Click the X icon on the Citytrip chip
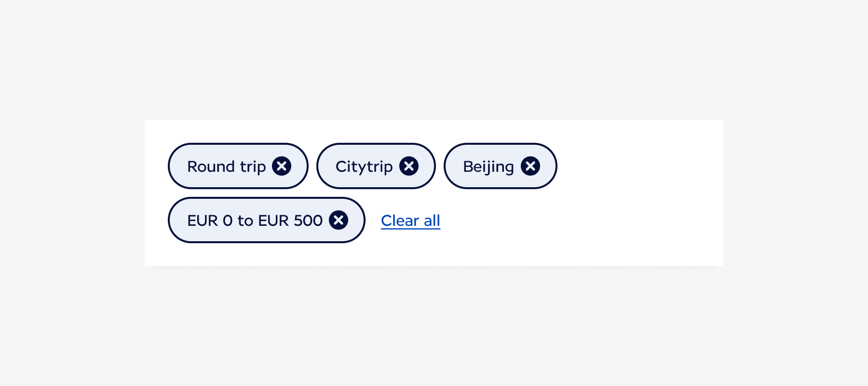868x386 pixels. pos(409,166)
